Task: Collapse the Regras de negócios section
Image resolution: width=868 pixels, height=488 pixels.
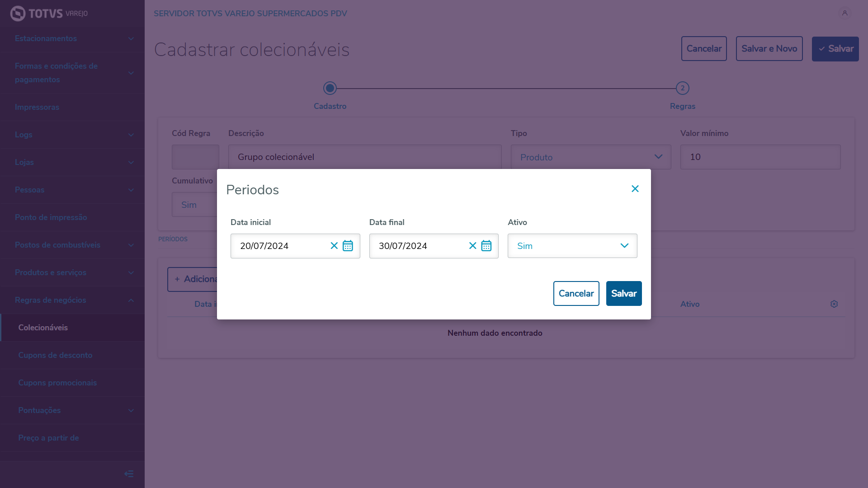Action: [x=72, y=300]
